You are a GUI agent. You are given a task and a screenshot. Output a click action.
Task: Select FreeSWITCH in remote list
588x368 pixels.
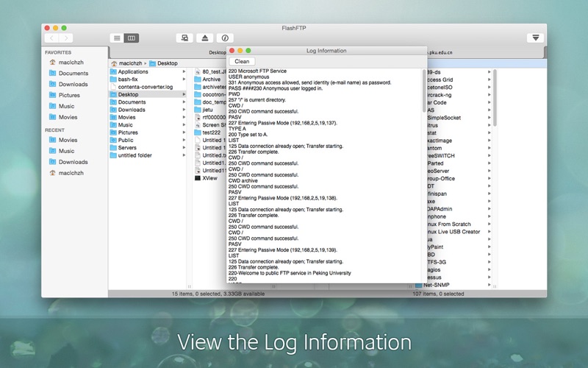pyautogui.click(x=441, y=156)
